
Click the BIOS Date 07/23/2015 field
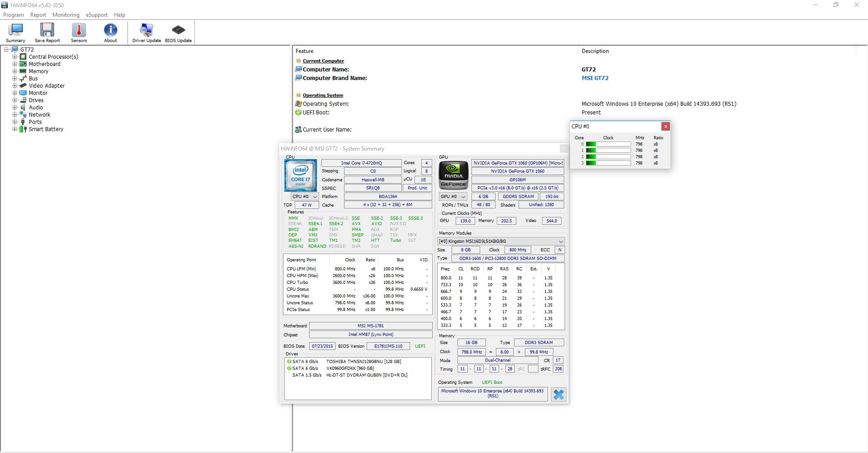pyautogui.click(x=322, y=346)
